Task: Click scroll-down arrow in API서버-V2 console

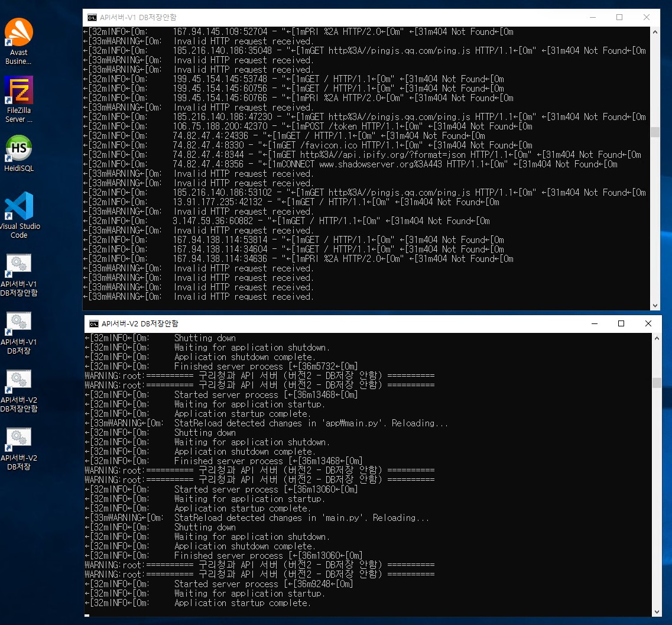Action: tap(657, 611)
